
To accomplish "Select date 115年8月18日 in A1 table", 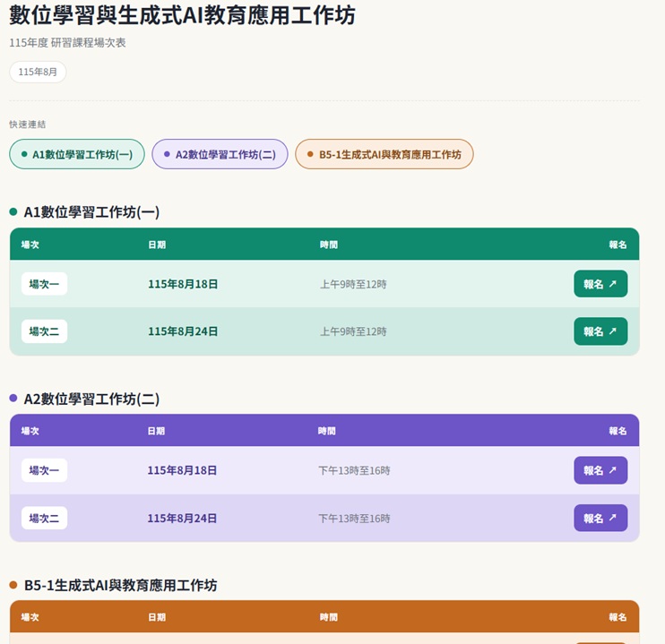I will (183, 284).
